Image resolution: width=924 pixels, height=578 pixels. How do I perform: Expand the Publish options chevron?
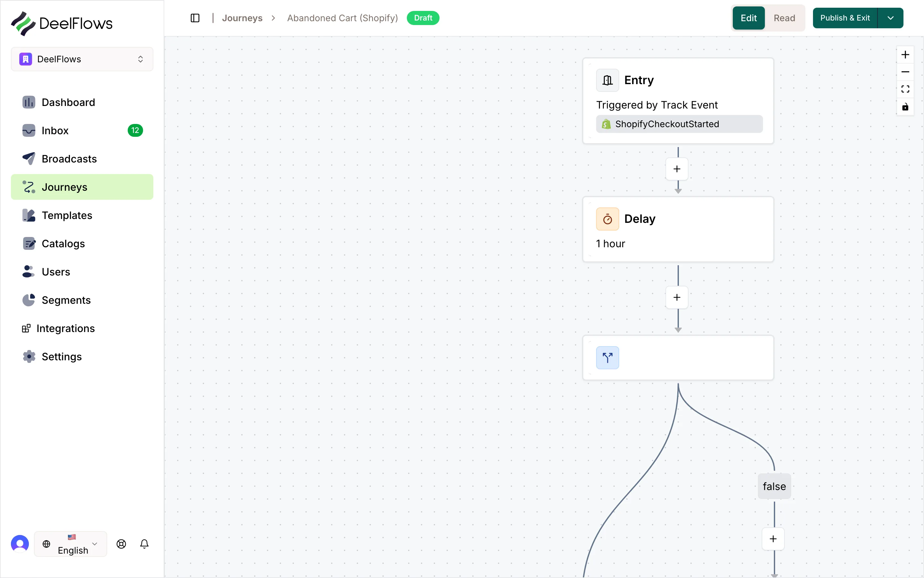coord(890,18)
